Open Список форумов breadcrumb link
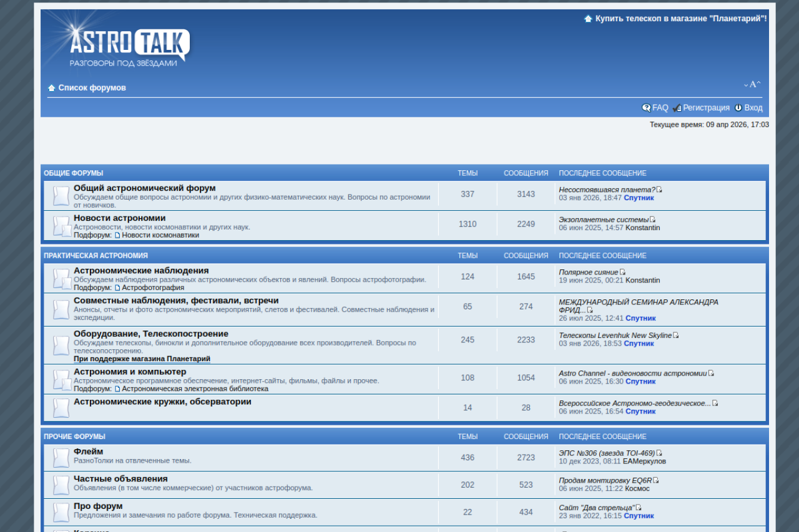Viewport: 799px width, 532px height. point(92,88)
